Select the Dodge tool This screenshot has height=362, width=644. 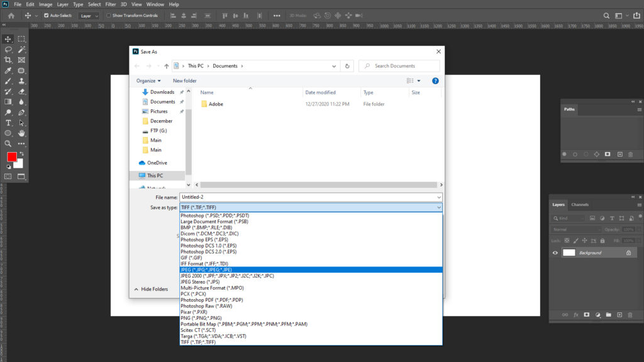click(x=8, y=112)
